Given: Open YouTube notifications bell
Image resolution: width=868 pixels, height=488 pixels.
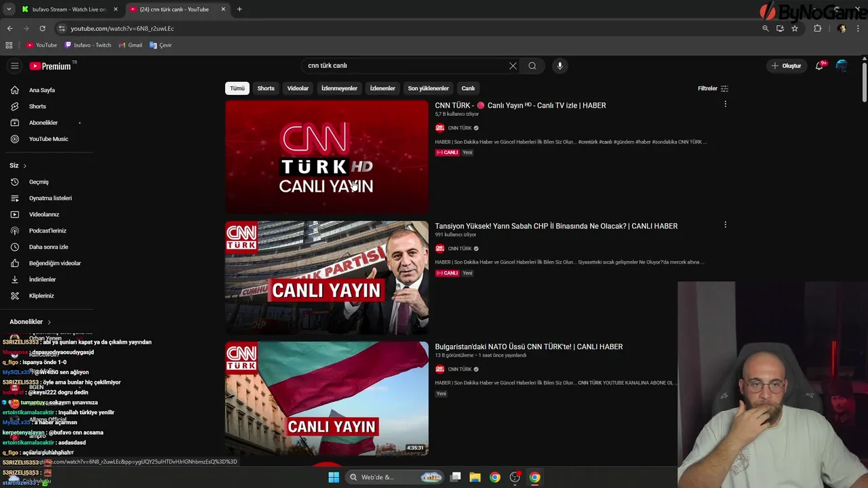Looking at the screenshot, I should click(820, 66).
